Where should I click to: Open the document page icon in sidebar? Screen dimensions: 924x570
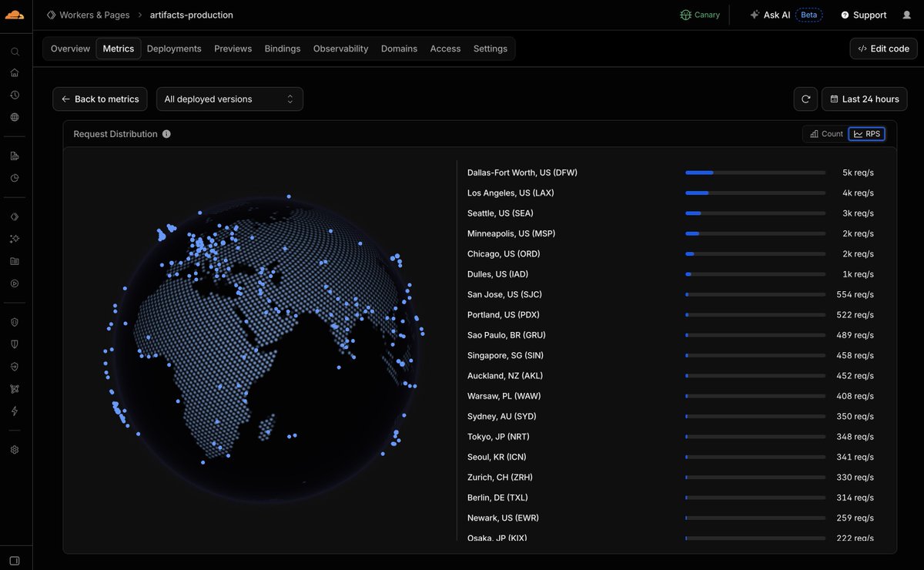tap(15, 156)
